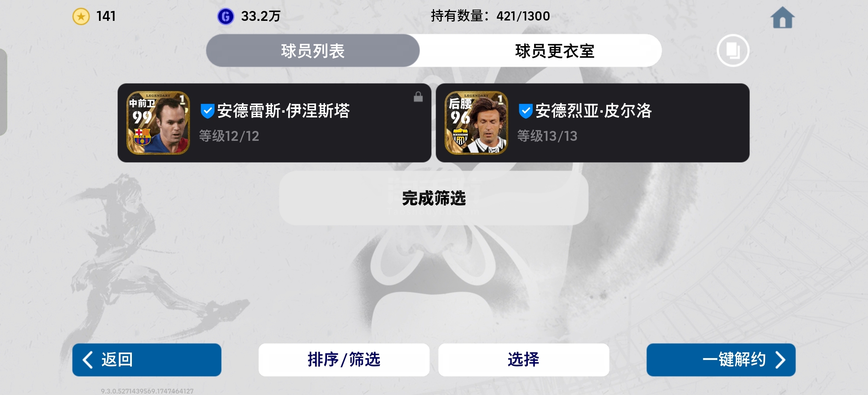Select the 安德烈亚·皮尔洛 player row
This screenshot has height=395, width=868.
593,123
